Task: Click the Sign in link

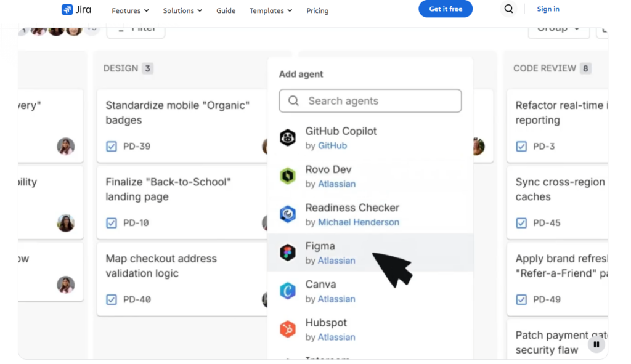Action: [x=548, y=9]
